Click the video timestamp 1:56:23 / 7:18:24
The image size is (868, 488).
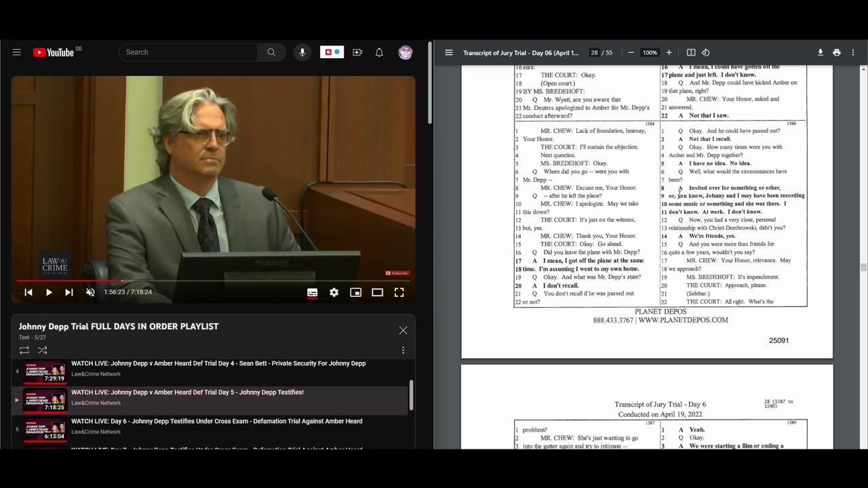pos(127,292)
